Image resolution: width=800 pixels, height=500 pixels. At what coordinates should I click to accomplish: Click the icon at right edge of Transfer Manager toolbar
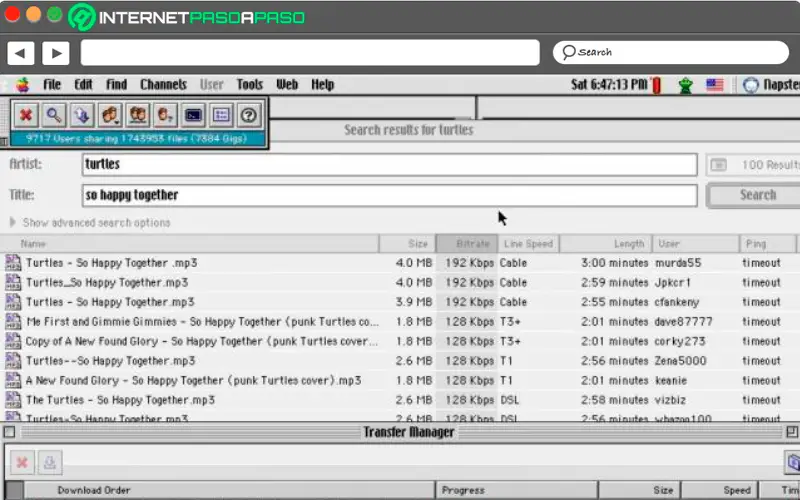[792, 462]
